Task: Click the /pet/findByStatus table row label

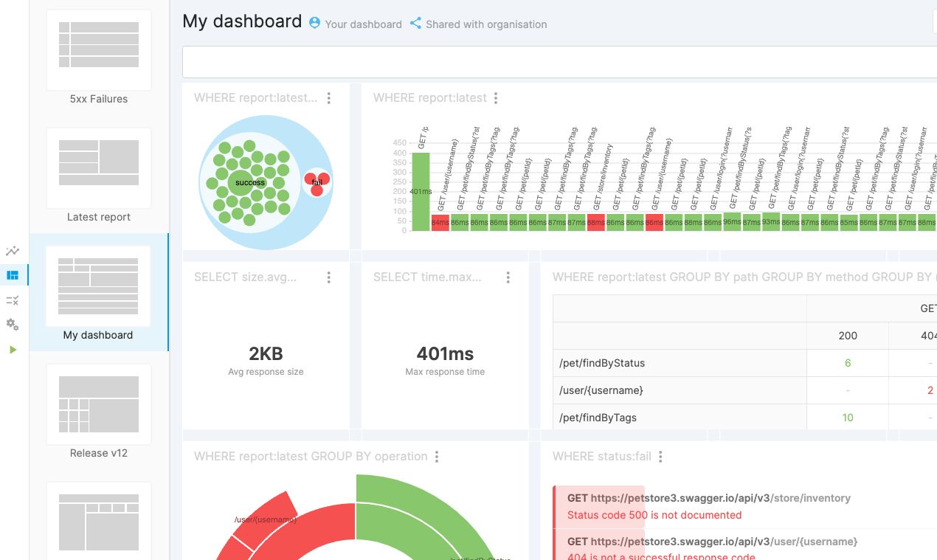Action: point(603,363)
